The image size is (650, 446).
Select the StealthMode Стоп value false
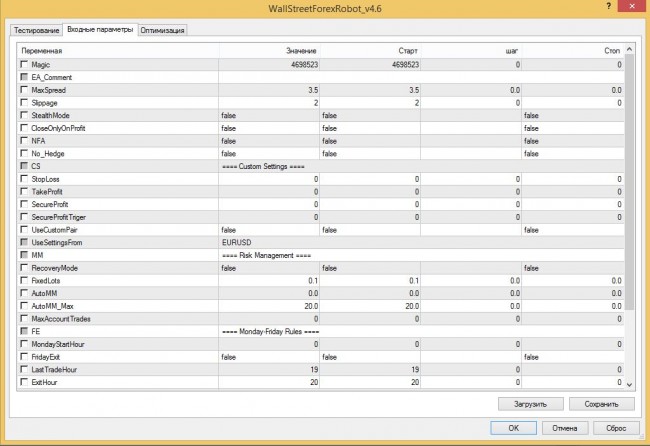coord(573,115)
